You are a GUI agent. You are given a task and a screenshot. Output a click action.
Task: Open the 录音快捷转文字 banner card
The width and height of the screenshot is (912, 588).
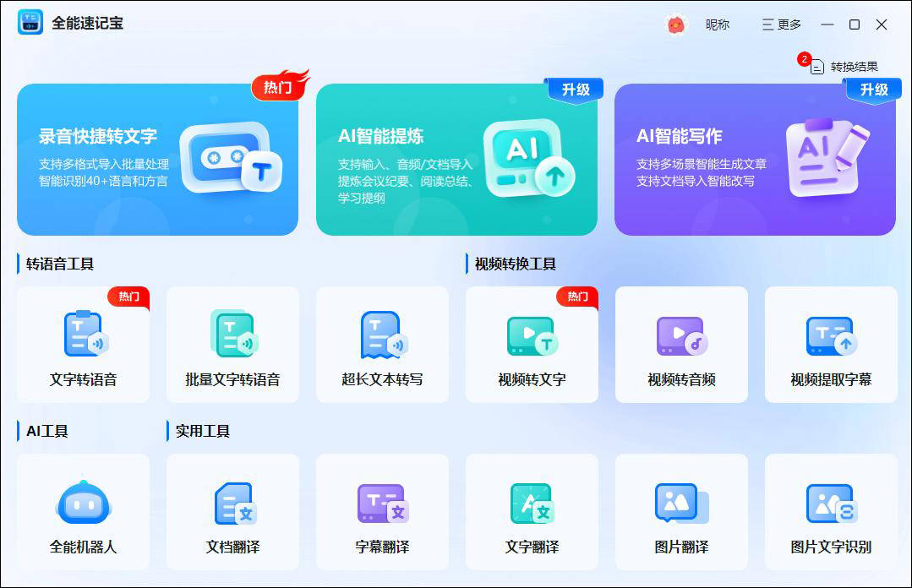pos(157,160)
